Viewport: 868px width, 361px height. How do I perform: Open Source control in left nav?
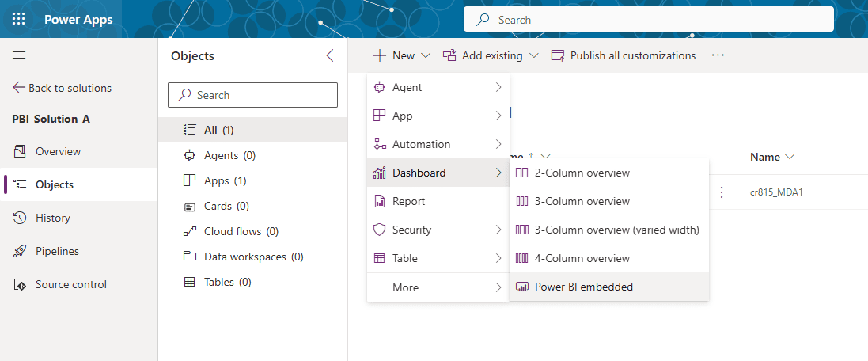(x=78, y=284)
